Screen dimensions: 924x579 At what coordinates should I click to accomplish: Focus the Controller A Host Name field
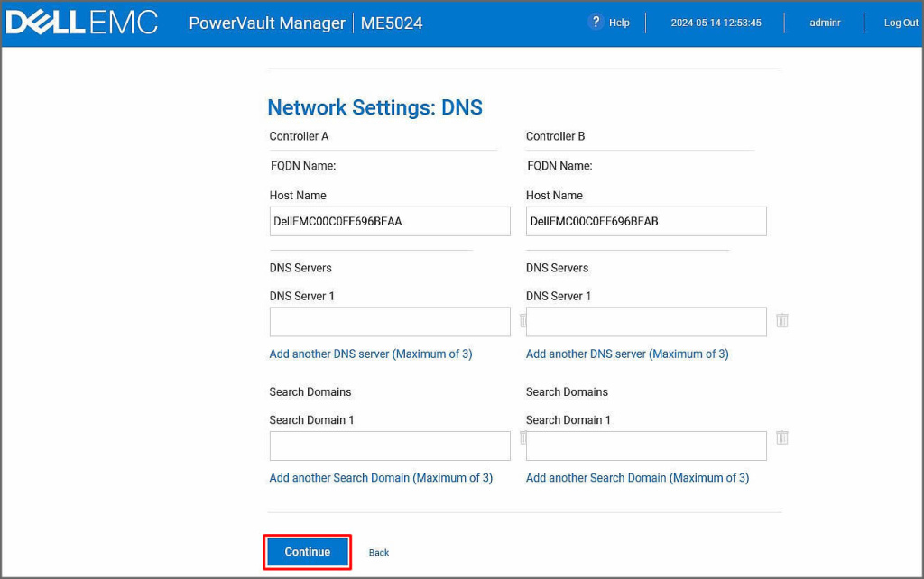[x=390, y=221]
